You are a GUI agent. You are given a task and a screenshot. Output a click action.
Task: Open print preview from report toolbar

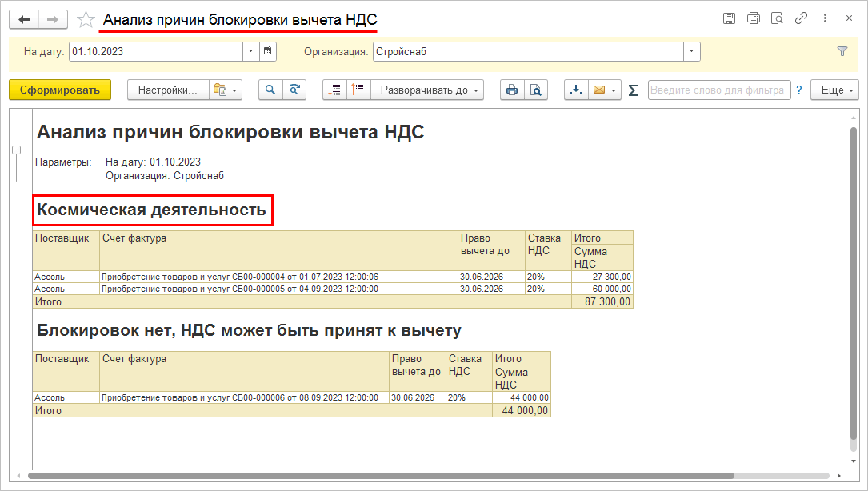pos(535,90)
